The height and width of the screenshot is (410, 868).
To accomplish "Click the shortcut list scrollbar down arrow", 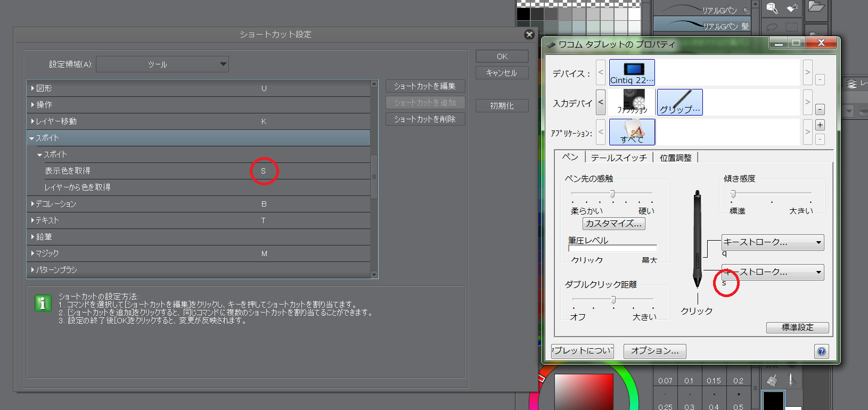I will click(x=374, y=275).
